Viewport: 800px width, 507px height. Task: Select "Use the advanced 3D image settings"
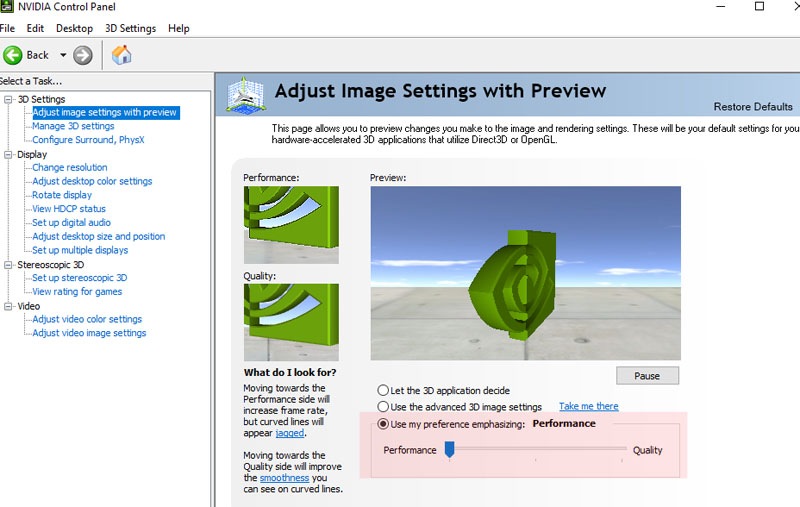coord(383,407)
